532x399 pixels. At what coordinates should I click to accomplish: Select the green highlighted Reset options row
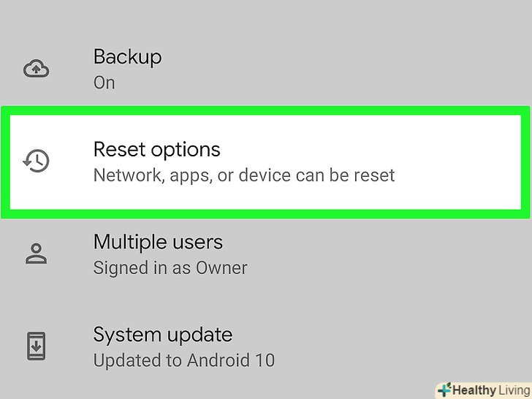[265, 162]
